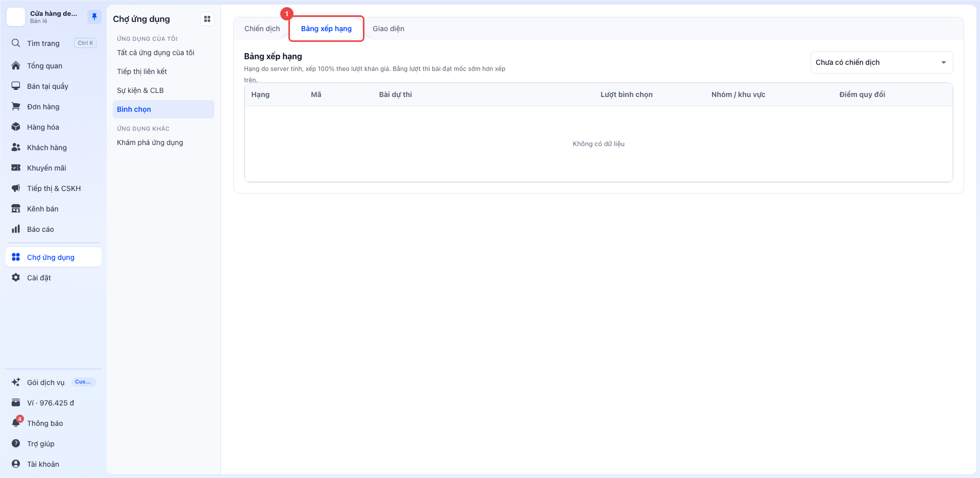The height and width of the screenshot is (478, 980).
Task: Click the notification bell with badge 4
Action: 16,422
